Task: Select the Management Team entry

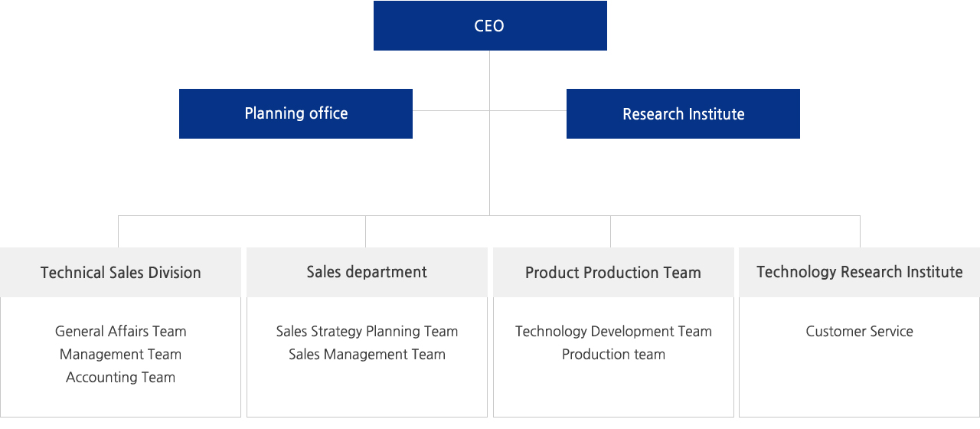Action: (x=121, y=354)
